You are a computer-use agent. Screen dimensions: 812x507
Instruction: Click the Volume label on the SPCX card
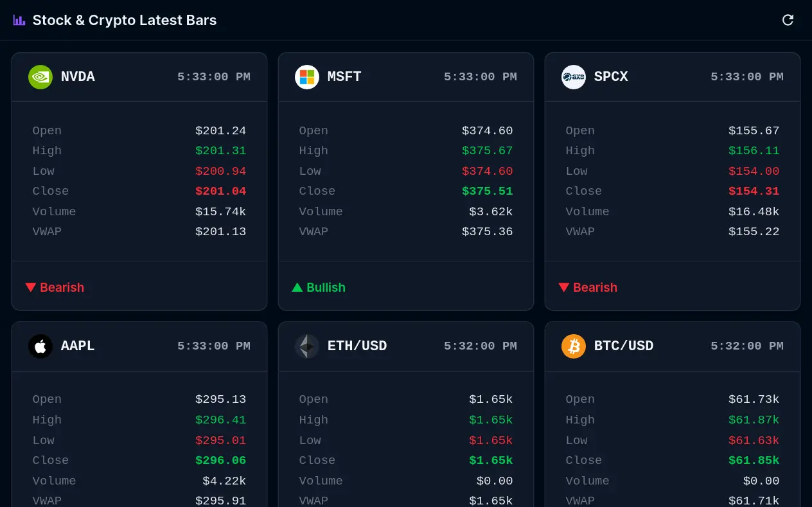pos(587,212)
